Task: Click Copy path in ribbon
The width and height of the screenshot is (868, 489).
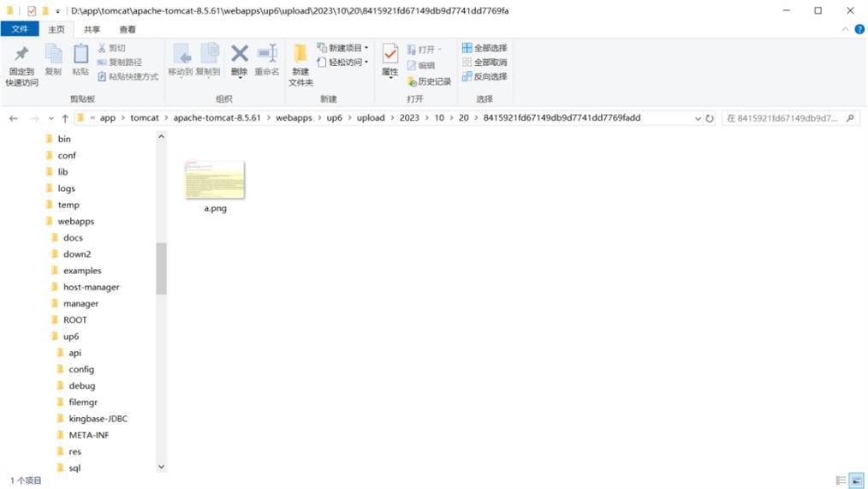Action: [120, 62]
